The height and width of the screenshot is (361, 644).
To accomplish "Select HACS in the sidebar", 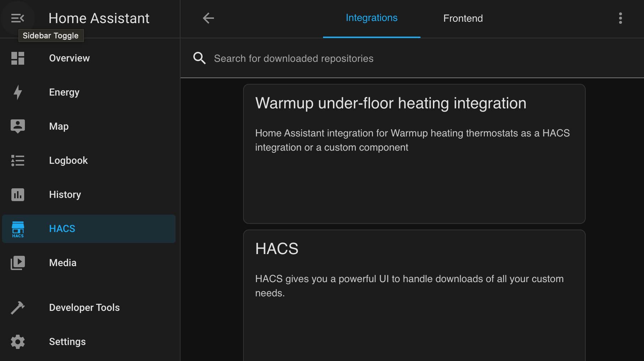I will coord(89,229).
